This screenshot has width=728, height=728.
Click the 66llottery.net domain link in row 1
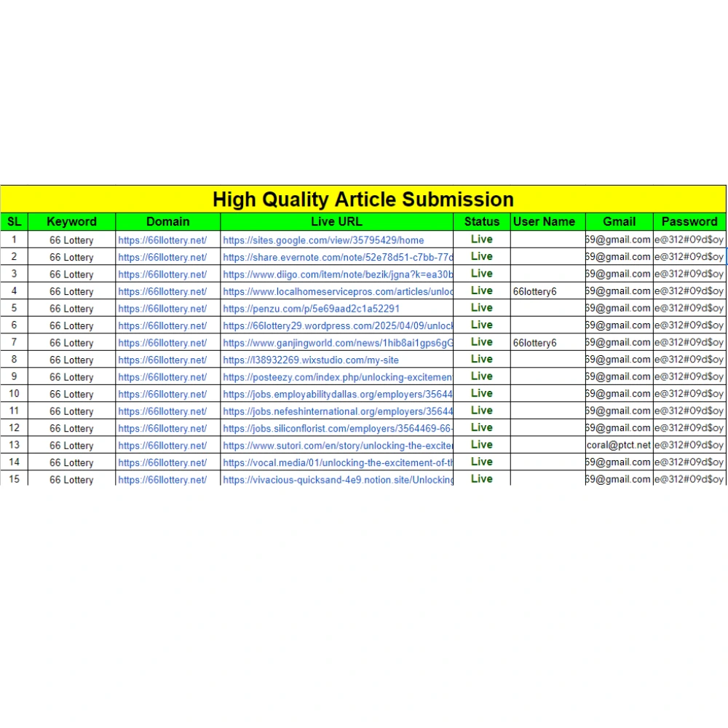(x=162, y=240)
